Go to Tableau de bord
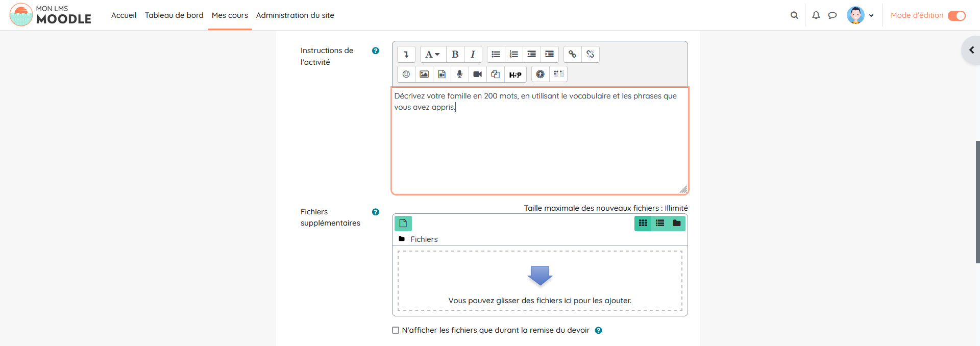The image size is (980, 346). (174, 15)
